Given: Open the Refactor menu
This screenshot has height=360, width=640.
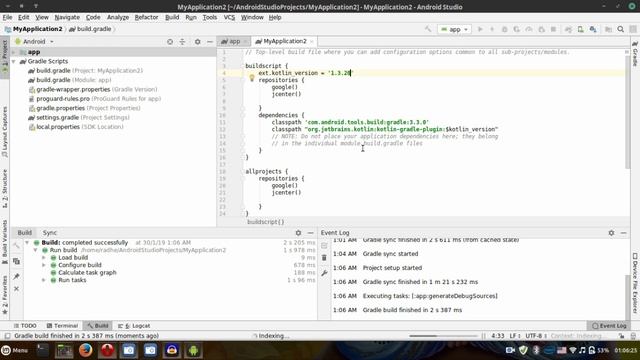Looking at the screenshot, I should click(146, 17).
